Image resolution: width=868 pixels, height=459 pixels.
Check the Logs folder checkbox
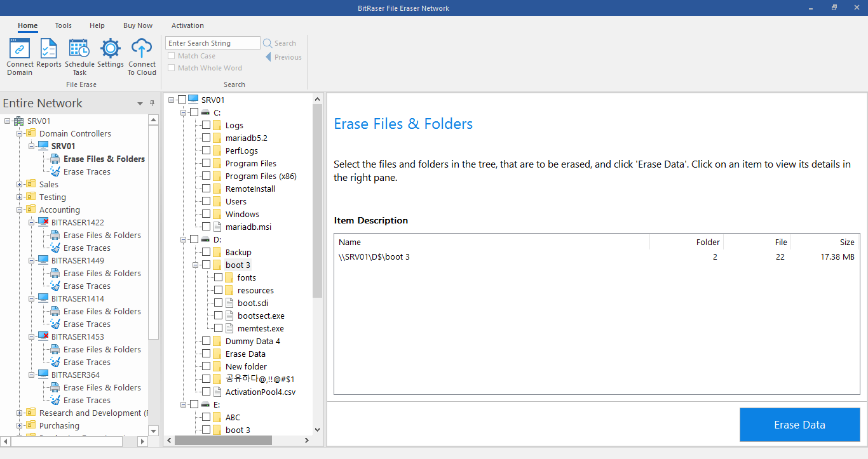pyautogui.click(x=206, y=125)
